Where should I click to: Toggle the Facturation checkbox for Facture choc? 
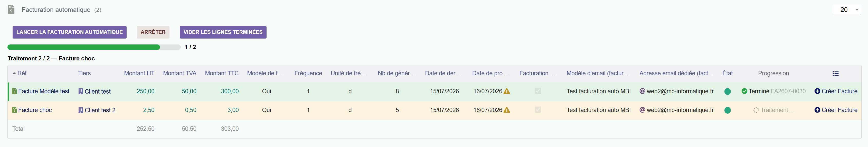538,110
